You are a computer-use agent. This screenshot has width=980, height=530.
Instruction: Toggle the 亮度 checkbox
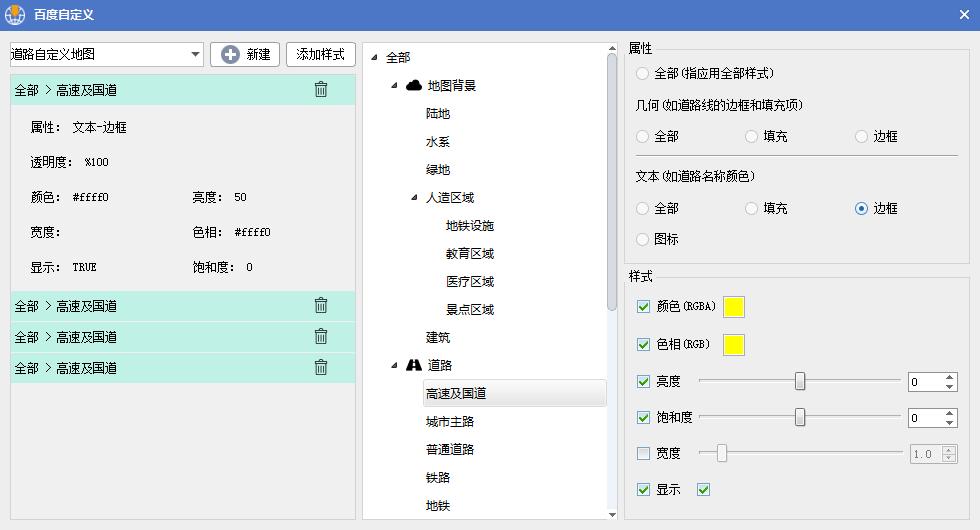[643, 381]
